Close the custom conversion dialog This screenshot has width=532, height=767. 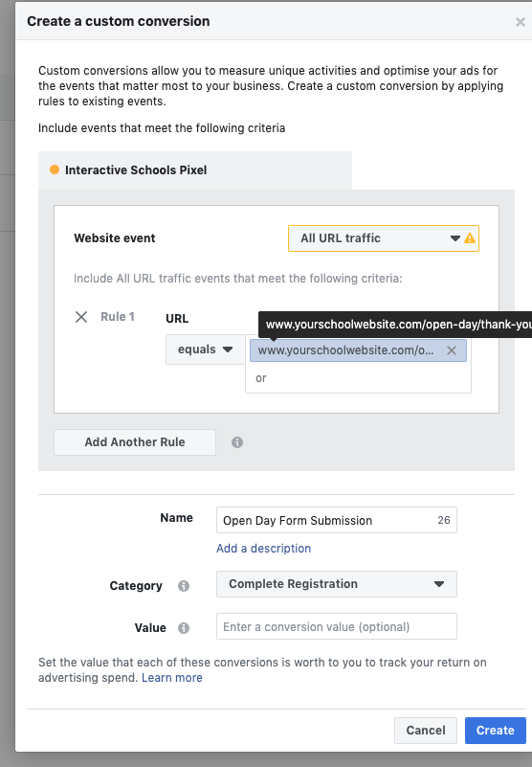tap(520, 22)
